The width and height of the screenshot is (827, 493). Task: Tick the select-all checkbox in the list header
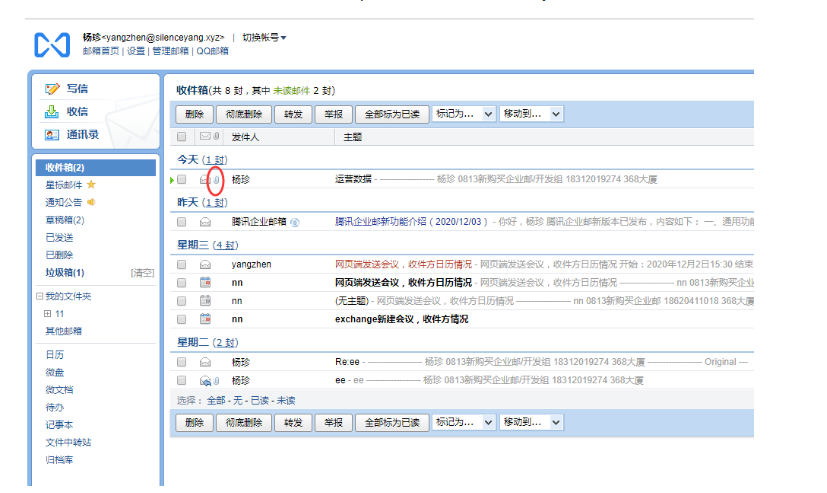(181, 136)
